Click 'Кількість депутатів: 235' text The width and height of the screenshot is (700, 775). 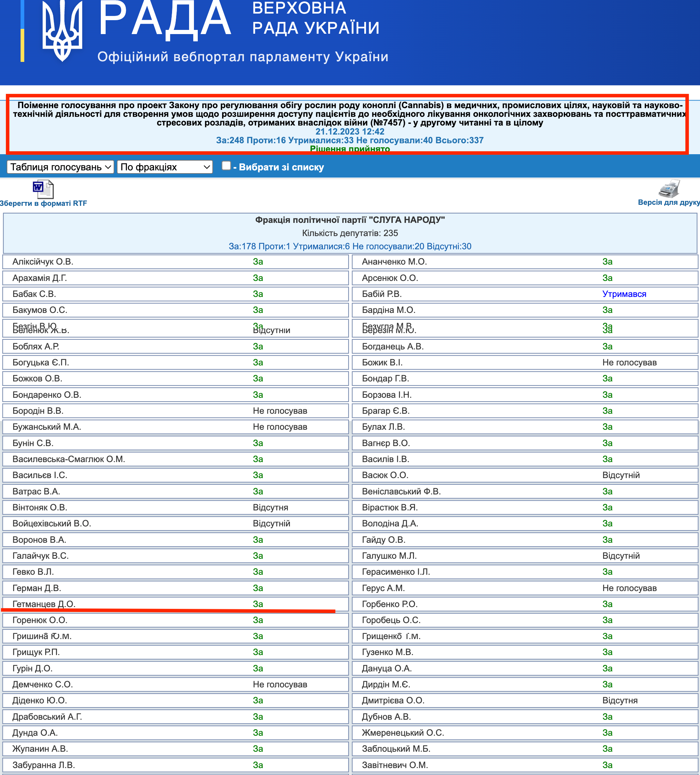pyautogui.click(x=350, y=233)
